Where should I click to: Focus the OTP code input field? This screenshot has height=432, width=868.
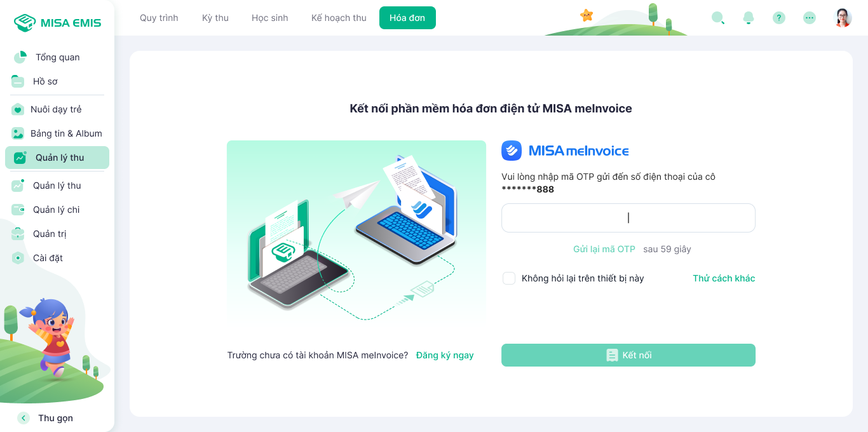tap(628, 218)
